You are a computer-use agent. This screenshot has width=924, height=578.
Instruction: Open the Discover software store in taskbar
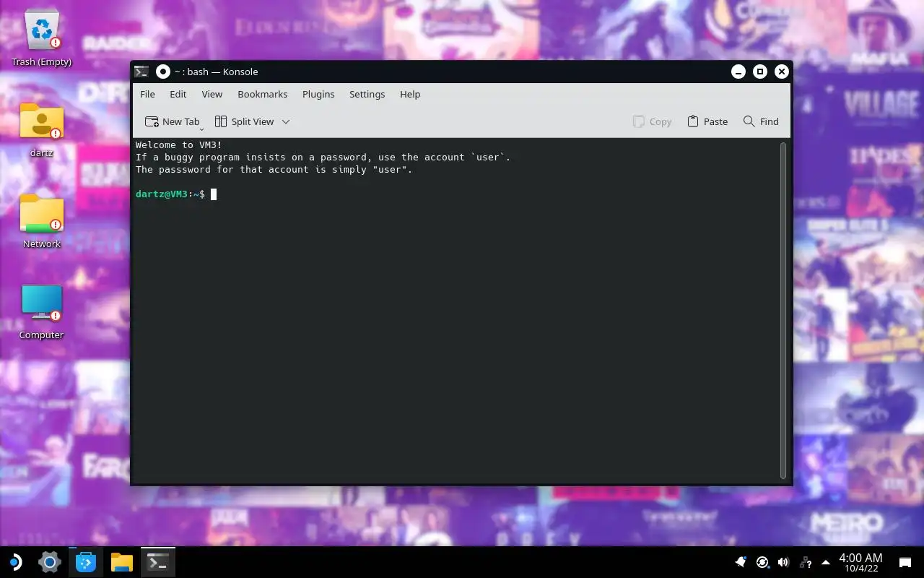(x=86, y=562)
